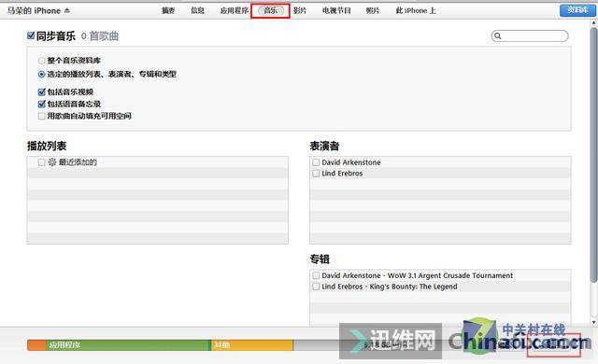Click the gear icon beside 最近添加的 playlist

click(52, 162)
